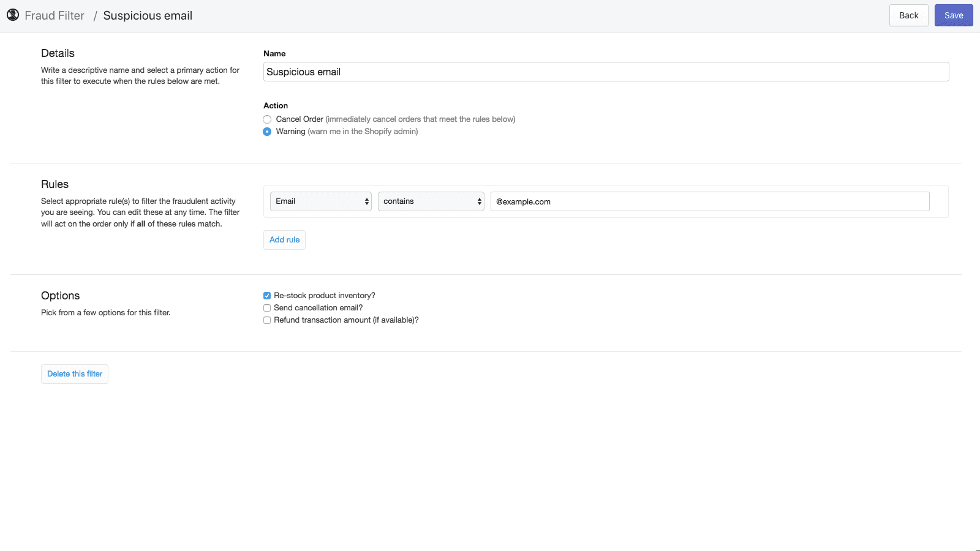Click the Options section heading

coord(60,295)
